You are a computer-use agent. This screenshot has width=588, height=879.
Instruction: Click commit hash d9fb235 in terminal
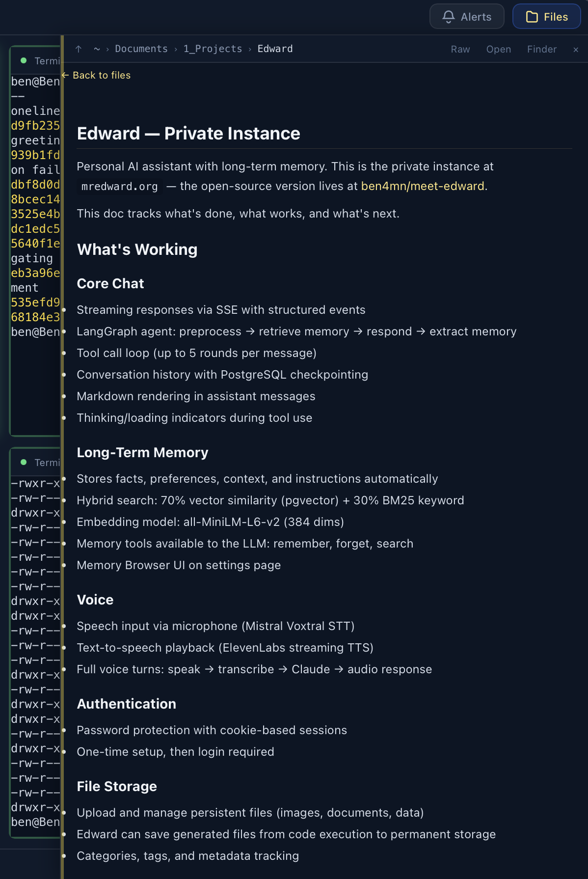pos(35,126)
